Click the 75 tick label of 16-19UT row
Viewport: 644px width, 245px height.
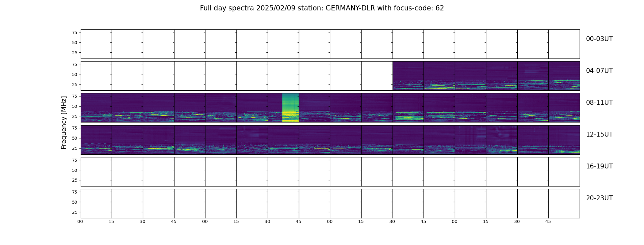click(x=75, y=160)
